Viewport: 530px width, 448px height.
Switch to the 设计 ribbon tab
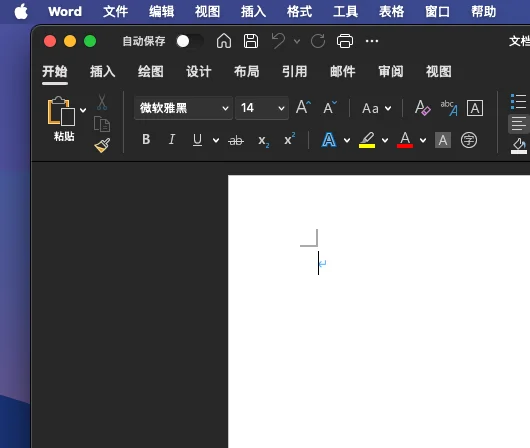click(198, 72)
